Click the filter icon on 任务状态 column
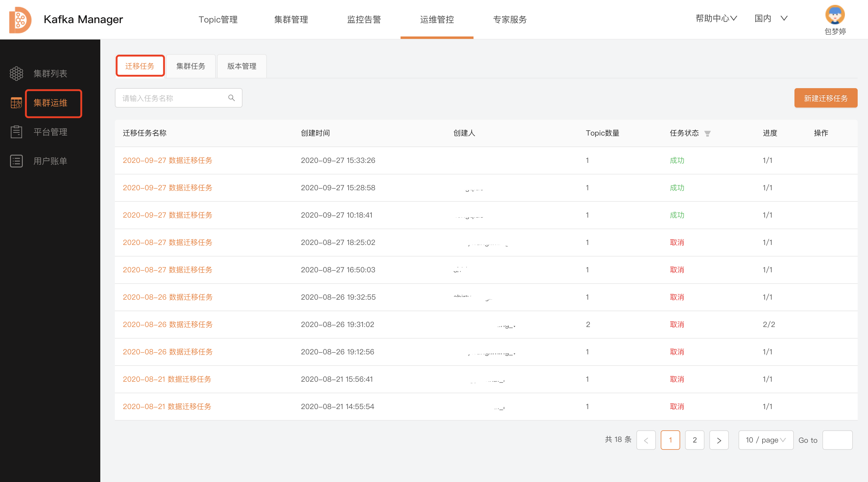 708,133
